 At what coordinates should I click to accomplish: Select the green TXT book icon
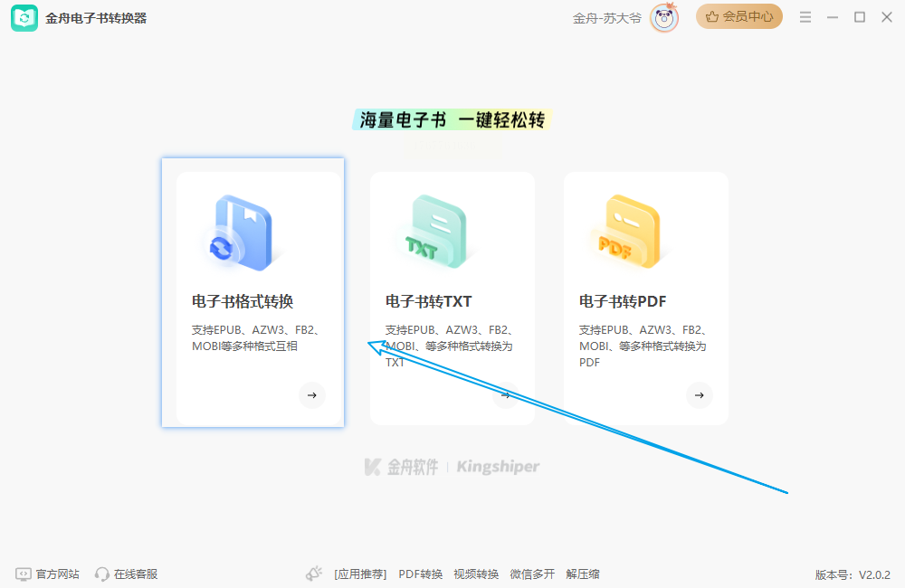(x=436, y=232)
